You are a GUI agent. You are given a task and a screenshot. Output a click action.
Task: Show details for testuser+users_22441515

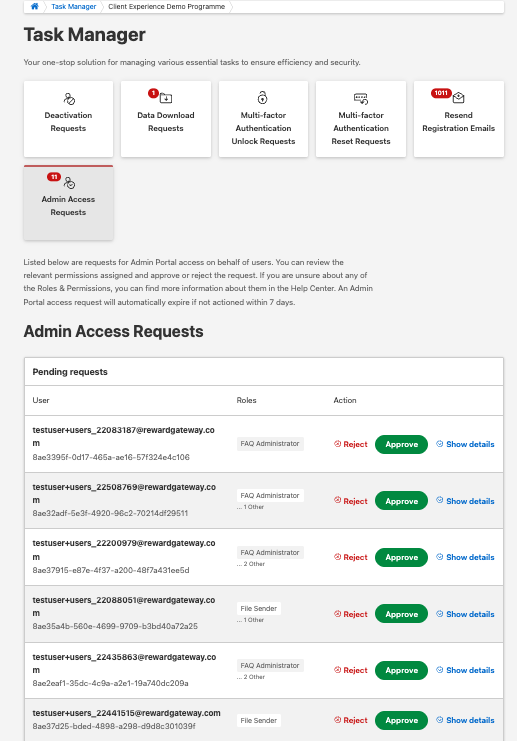point(465,720)
